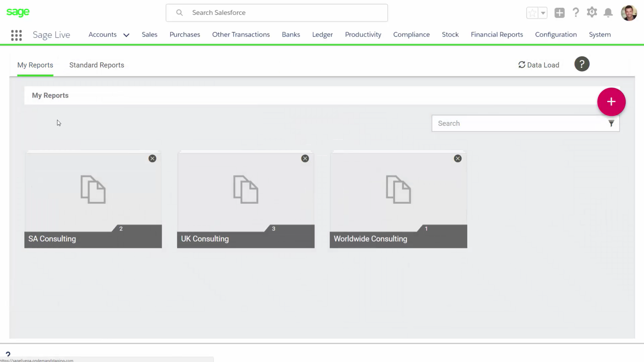Click the Data Load refresh button

539,65
